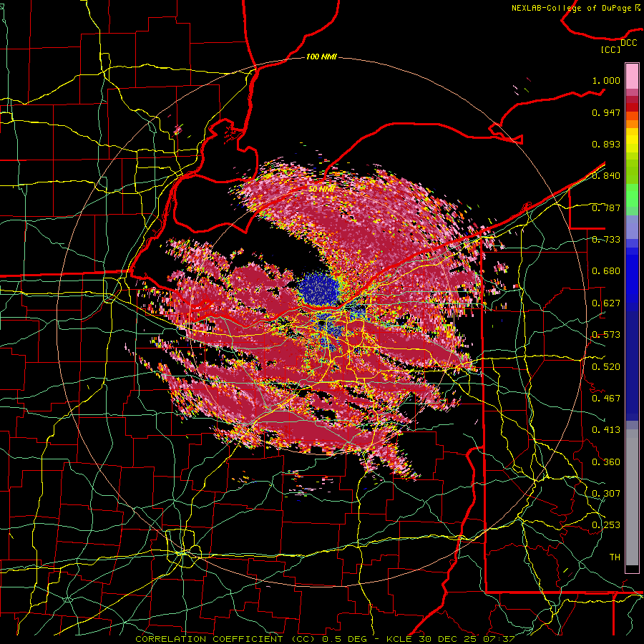The image size is (644, 644).
Task: Click the DCC product label
Action: pyautogui.click(x=628, y=43)
